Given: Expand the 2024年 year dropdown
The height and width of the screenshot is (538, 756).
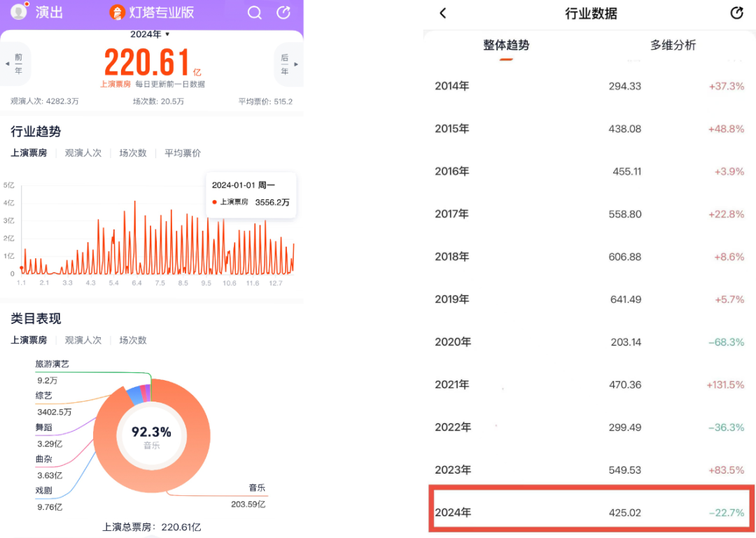Looking at the screenshot, I should [150, 34].
